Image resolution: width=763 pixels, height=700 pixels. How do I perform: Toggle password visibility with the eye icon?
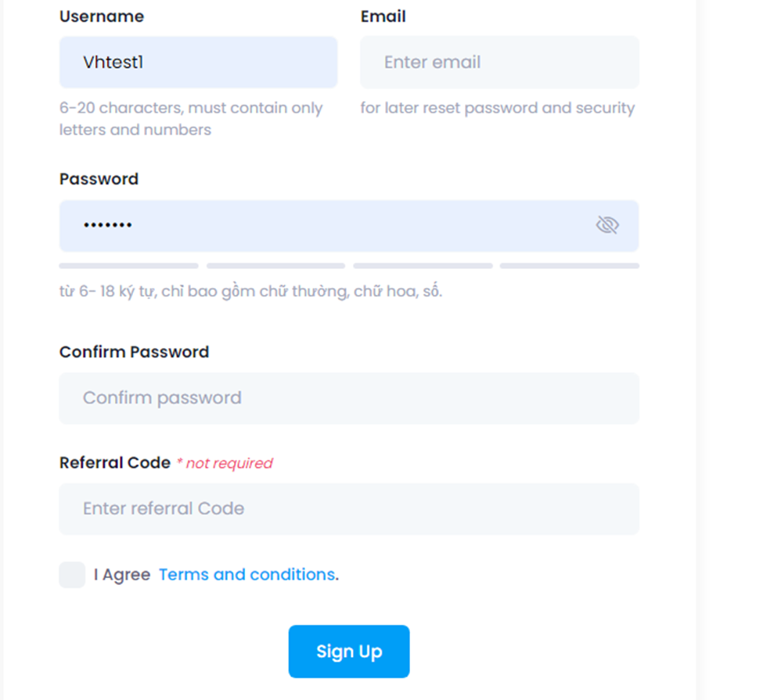(606, 225)
